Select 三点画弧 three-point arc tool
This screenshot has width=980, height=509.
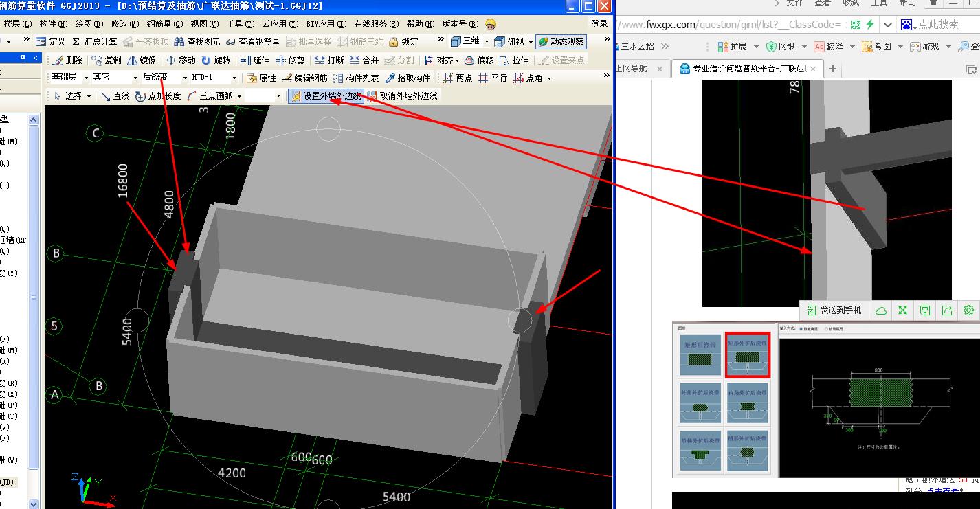(210, 96)
